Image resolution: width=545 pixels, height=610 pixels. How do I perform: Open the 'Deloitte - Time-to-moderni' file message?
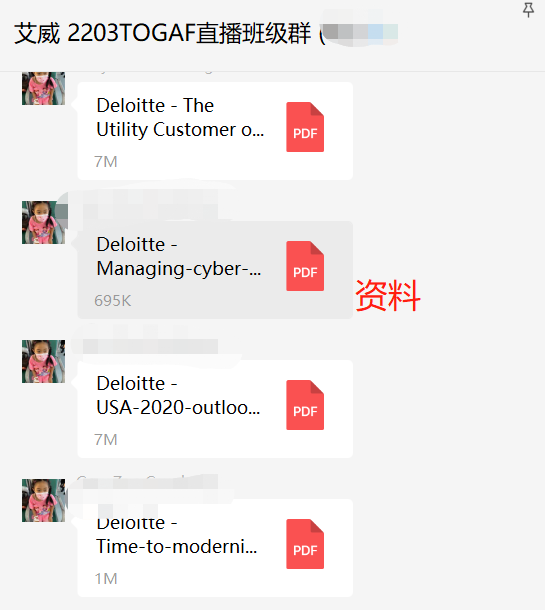pyautogui.click(x=215, y=548)
